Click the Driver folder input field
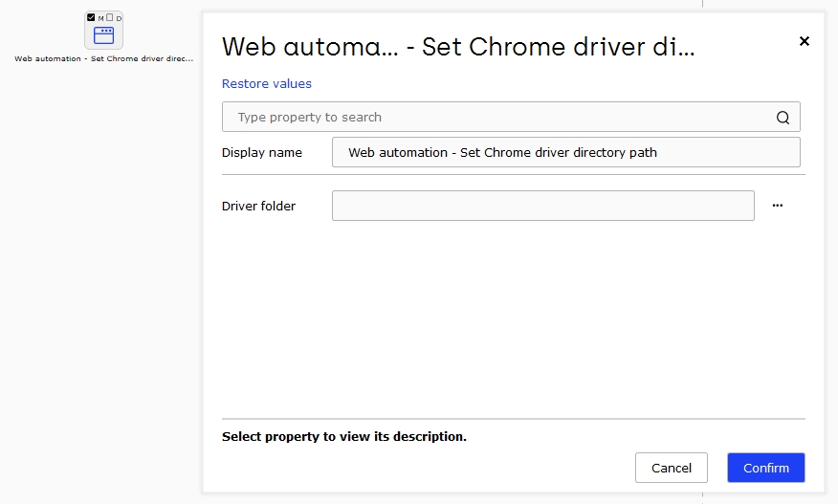Viewport: 838px width, 504px height. pos(543,206)
